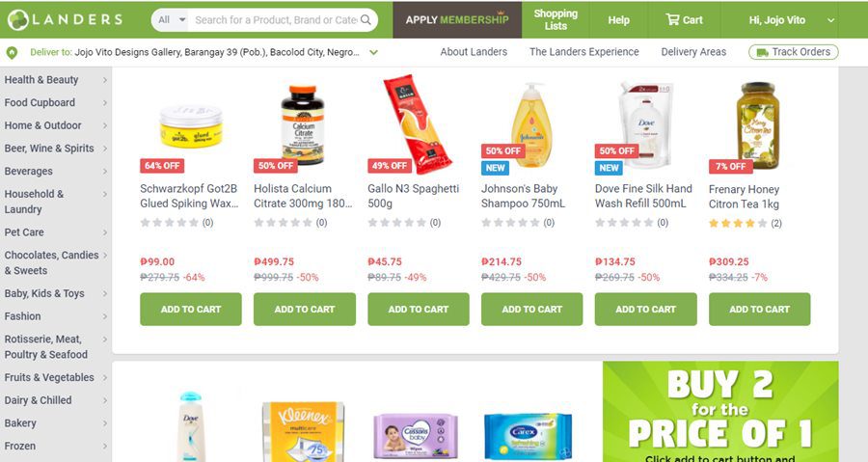
Task: Open the shopping cart icon
Action: [x=672, y=20]
